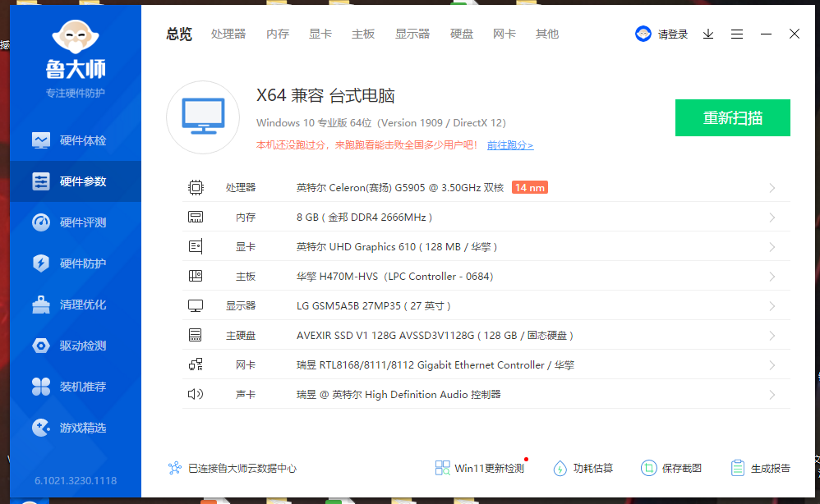Image resolution: width=820 pixels, height=504 pixels.
Task: Click the disk icon in 主硬盘 row
Action: coord(196,335)
